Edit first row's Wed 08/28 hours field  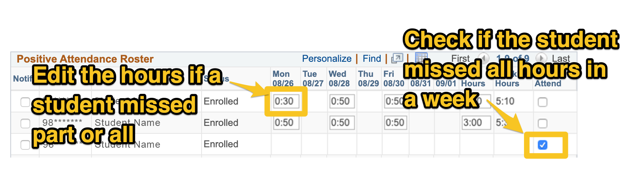coord(341,101)
